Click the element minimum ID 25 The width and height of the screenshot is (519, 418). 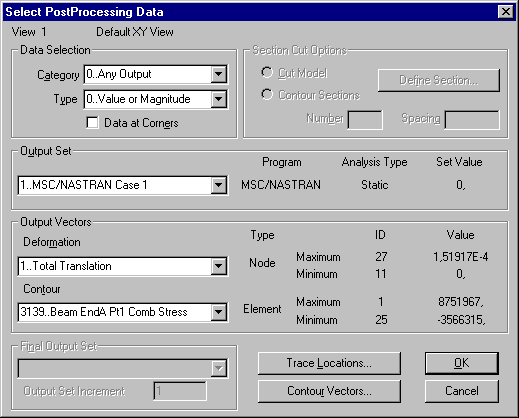pos(381,320)
